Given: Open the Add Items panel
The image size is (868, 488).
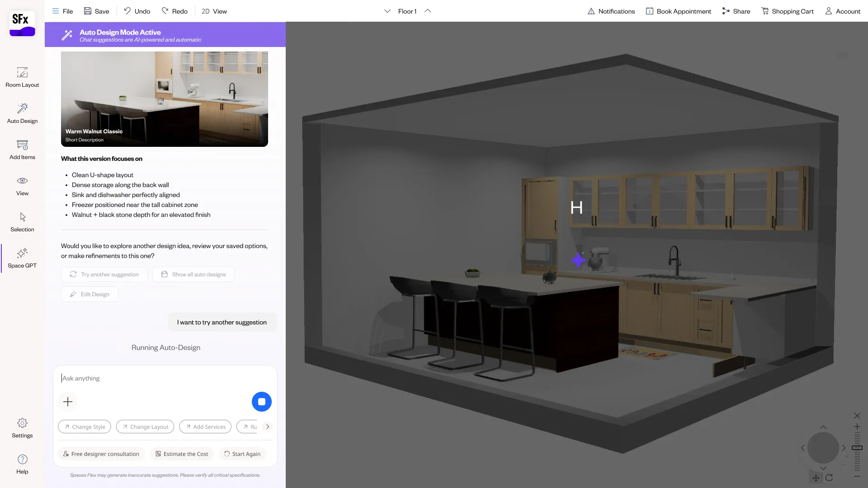Looking at the screenshot, I should click(22, 150).
